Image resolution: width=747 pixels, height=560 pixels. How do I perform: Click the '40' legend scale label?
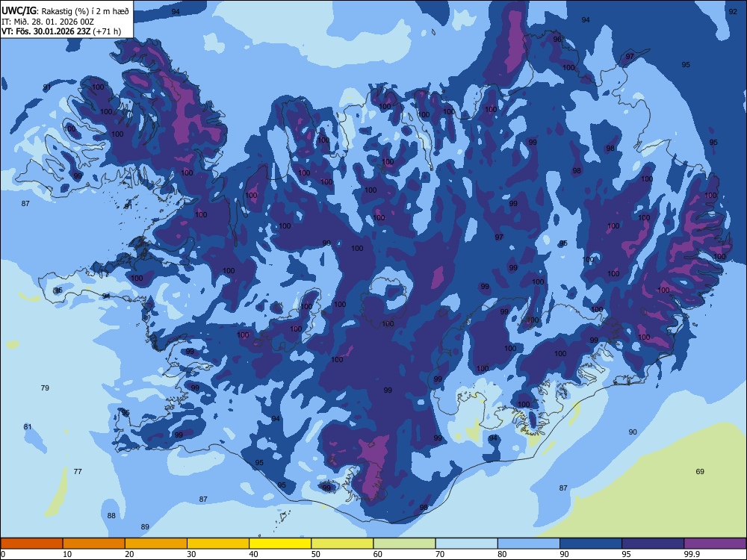point(253,554)
